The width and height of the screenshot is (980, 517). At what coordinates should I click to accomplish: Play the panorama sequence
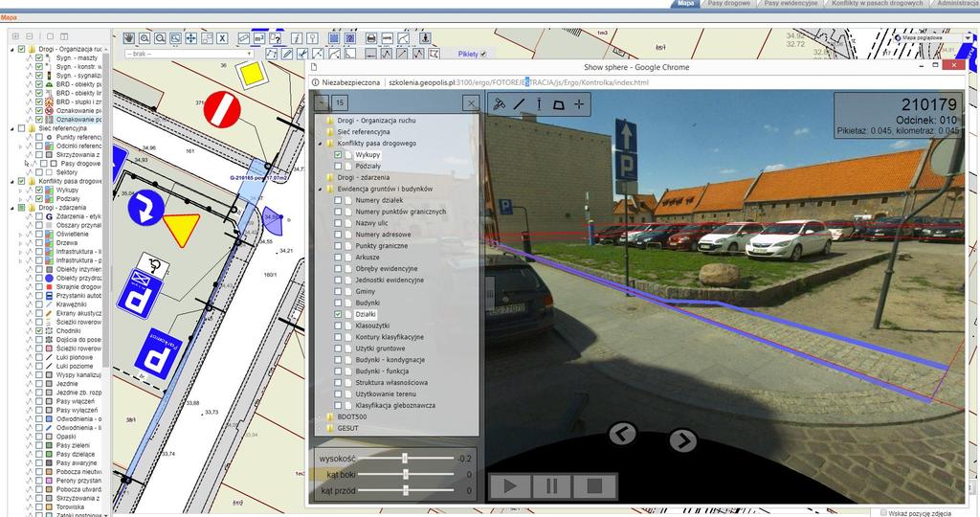click(510, 485)
